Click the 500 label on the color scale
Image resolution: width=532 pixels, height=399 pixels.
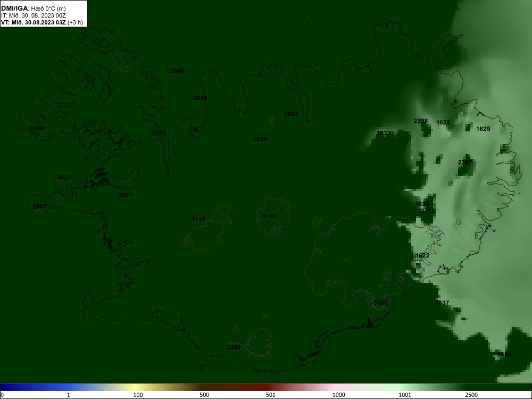click(x=204, y=395)
